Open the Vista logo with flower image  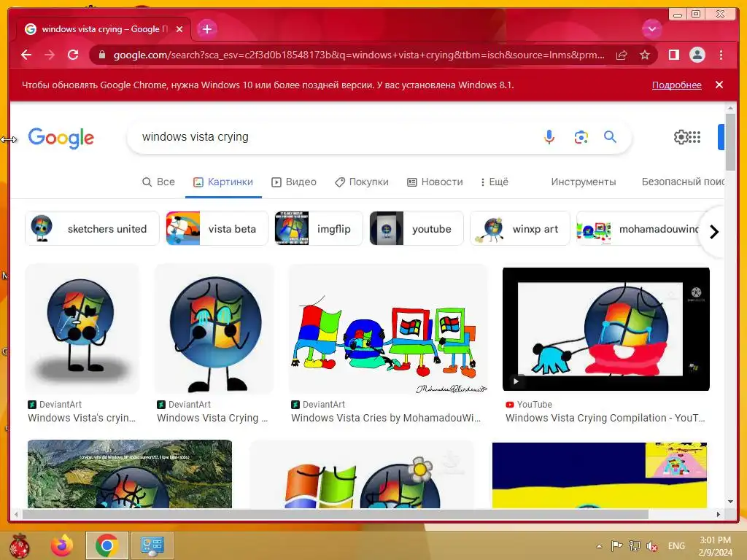coord(362,474)
